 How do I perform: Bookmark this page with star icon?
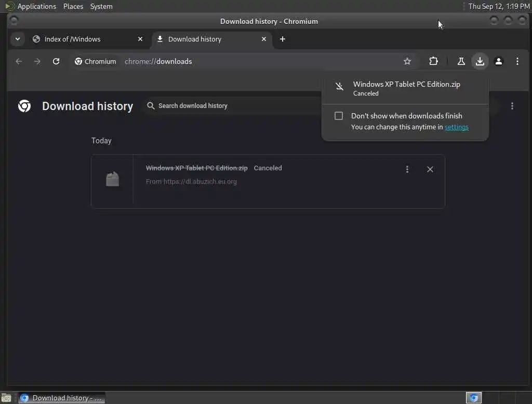[x=407, y=61]
